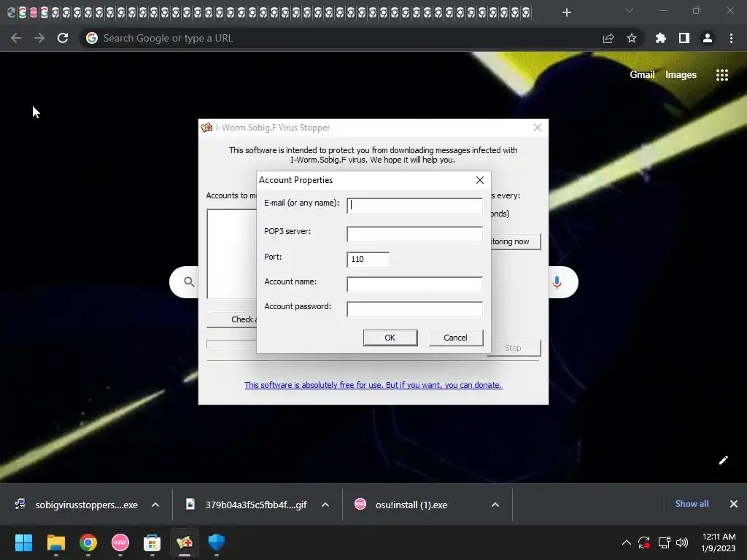This screenshot has width=747, height=560.
Task: Open Windows Security shield in taskbar
Action: [216, 542]
